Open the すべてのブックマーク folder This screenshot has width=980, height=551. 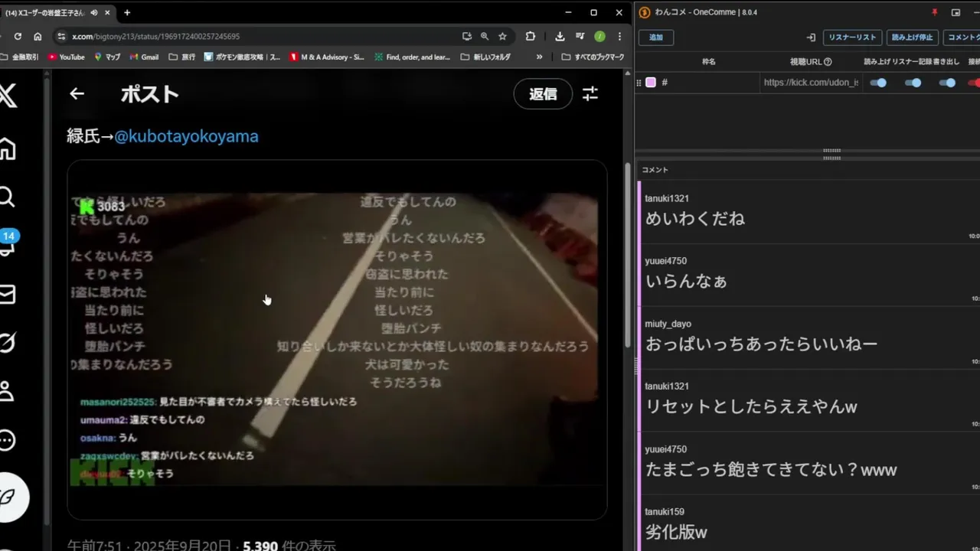coord(593,57)
